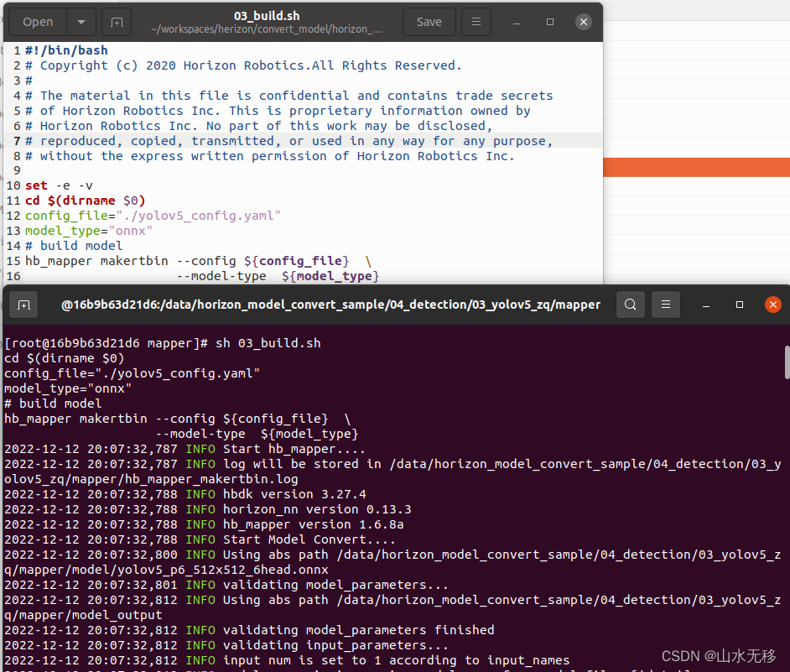
Task: Click the terminal scrollbar handle
Action: point(787,362)
